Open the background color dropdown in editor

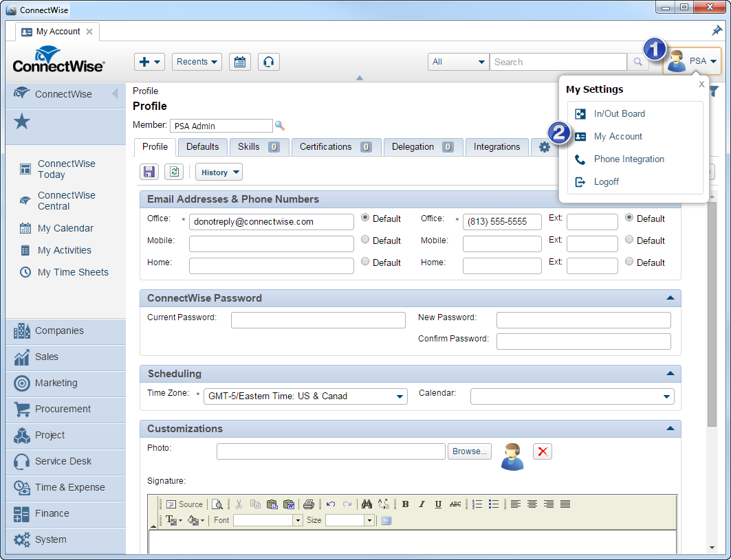click(x=196, y=520)
